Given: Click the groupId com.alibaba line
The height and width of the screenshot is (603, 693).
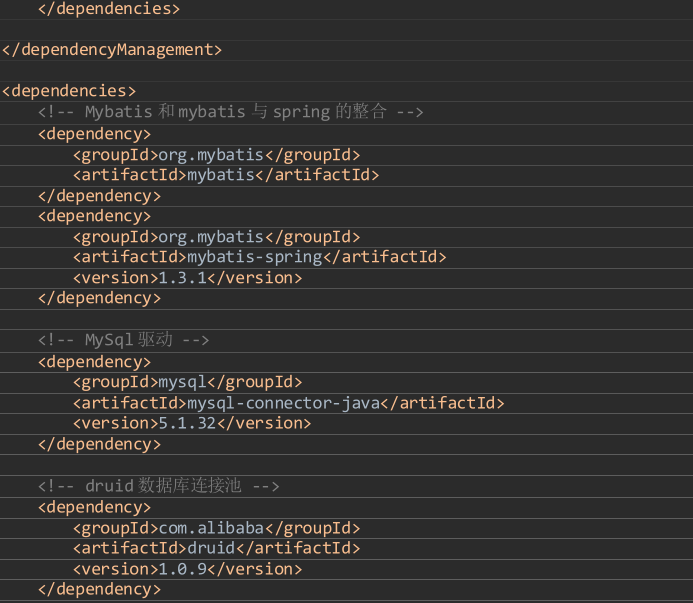Looking at the screenshot, I should (217, 528).
